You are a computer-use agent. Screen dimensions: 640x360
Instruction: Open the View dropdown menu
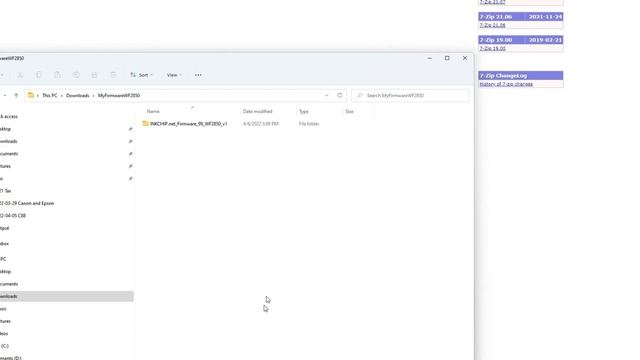(x=174, y=75)
